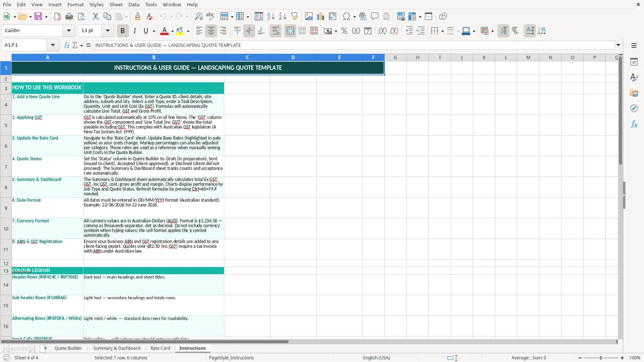This screenshot has width=644, height=362.
Task: Increase the cell indent
Action: [409, 31]
